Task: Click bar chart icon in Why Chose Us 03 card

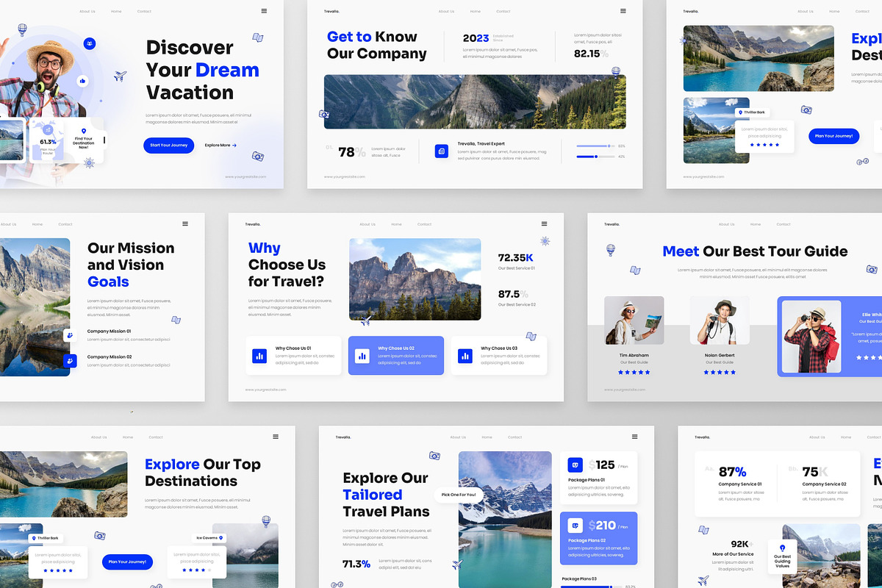Action: tap(465, 356)
